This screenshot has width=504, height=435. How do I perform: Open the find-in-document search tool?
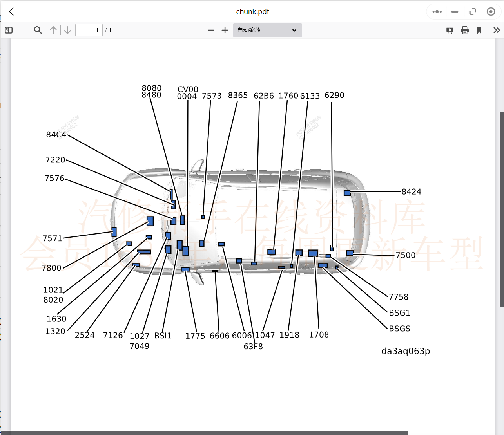pos(38,30)
